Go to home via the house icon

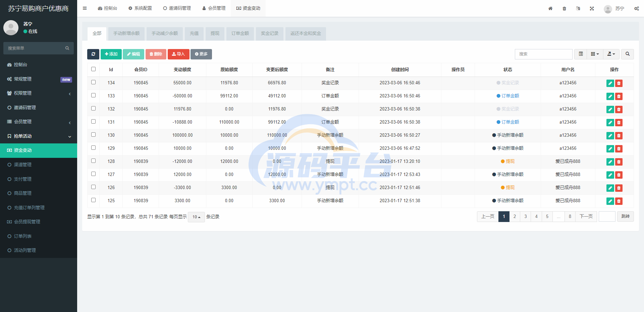550,8
